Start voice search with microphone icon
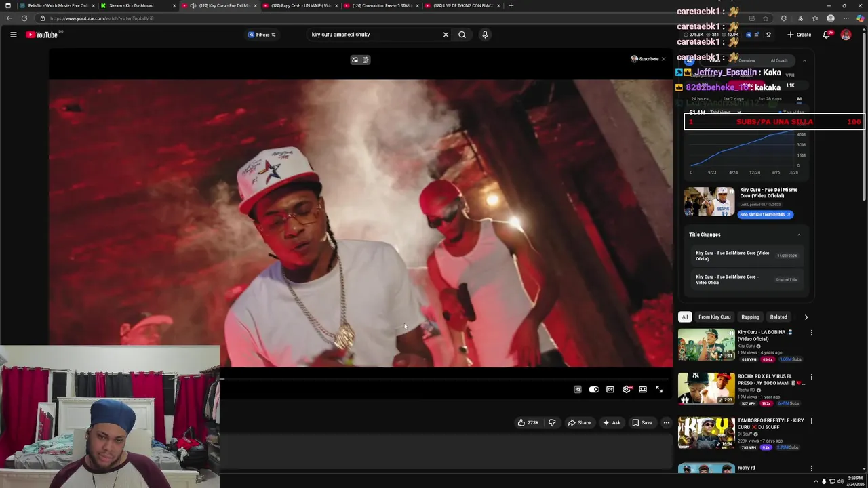This screenshot has height=488, width=868. (485, 35)
